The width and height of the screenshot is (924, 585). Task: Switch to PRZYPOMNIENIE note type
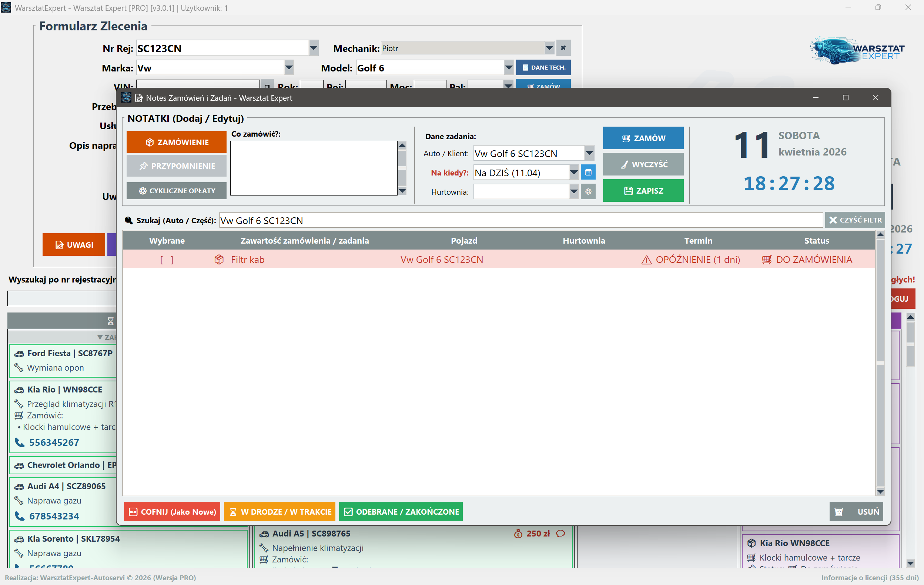coord(177,166)
